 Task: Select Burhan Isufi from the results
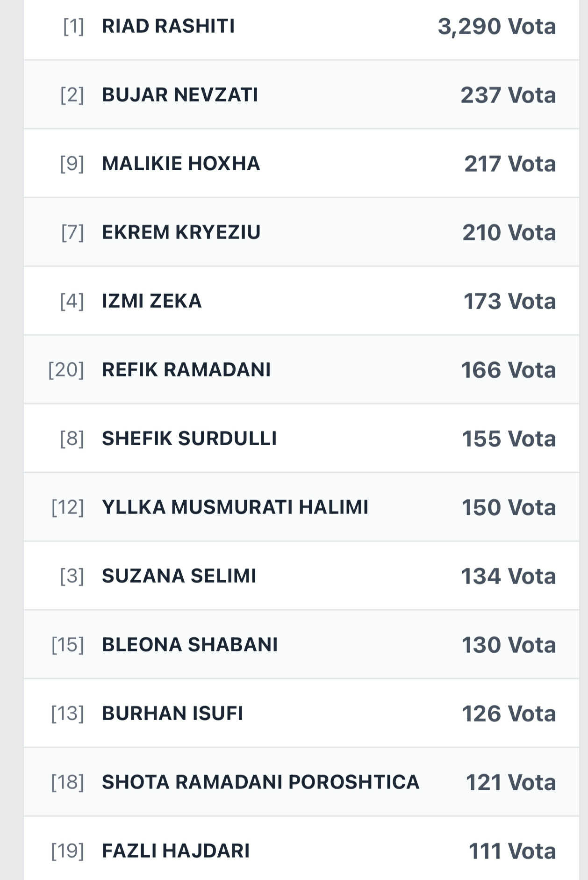click(x=172, y=714)
